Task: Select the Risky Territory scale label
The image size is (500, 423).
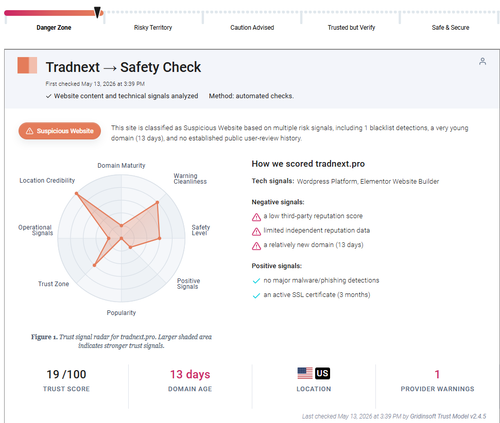Action: point(153,28)
